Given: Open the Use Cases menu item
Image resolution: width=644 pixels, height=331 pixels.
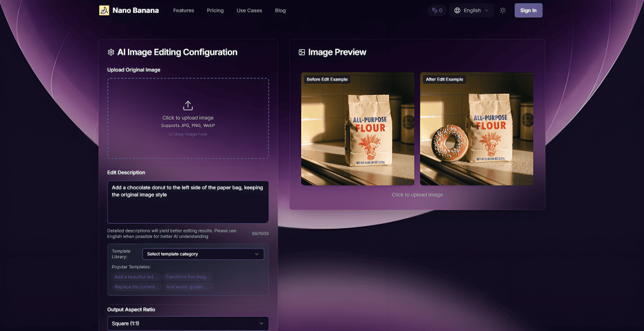Looking at the screenshot, I should 249,10.
